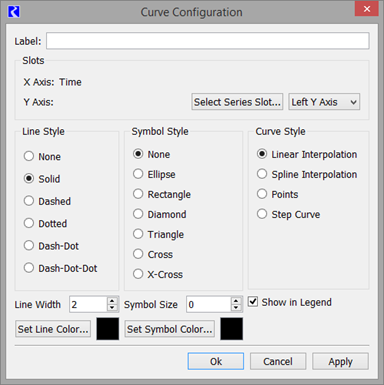Select Dash-Dot-Dot line style

click(61, 268)
